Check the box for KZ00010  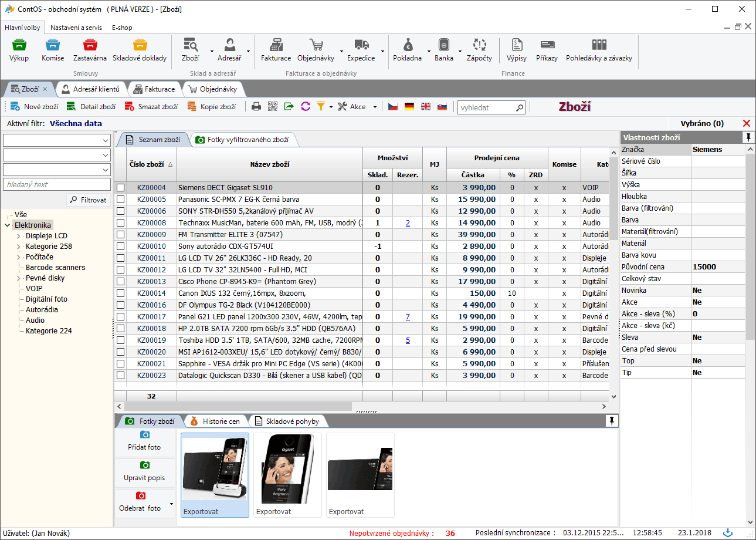coord(120,247)
